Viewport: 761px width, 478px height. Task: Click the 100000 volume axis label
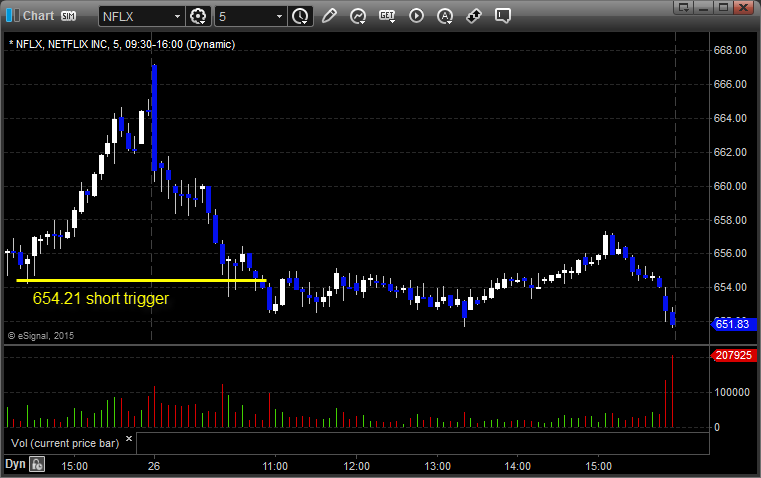pos(732,392)
